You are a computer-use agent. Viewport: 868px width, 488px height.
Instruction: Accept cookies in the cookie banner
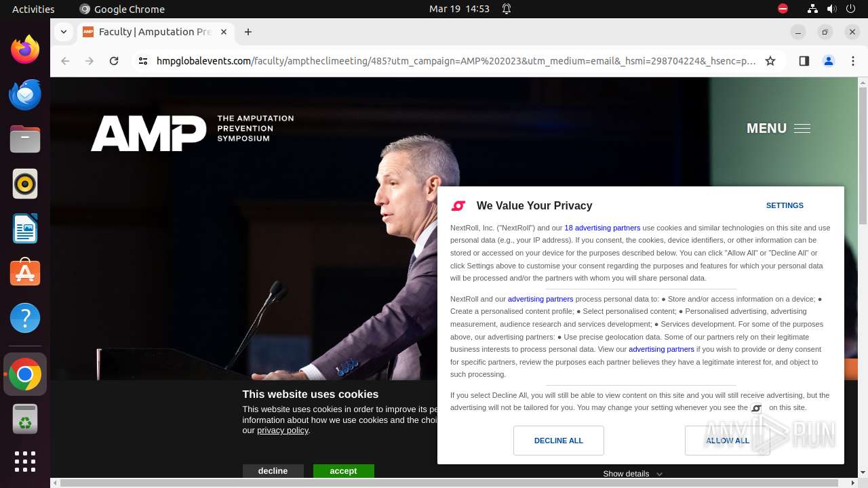(x=343, y=471)
